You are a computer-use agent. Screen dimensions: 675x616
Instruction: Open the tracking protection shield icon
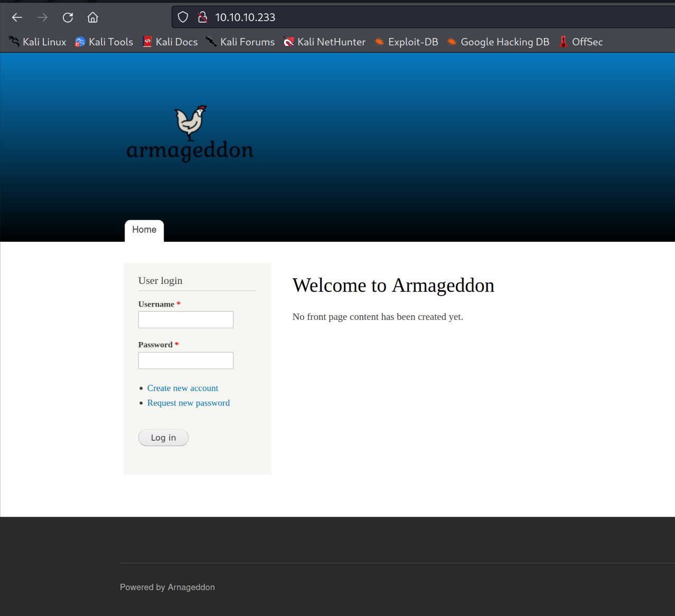click(183, 17)
